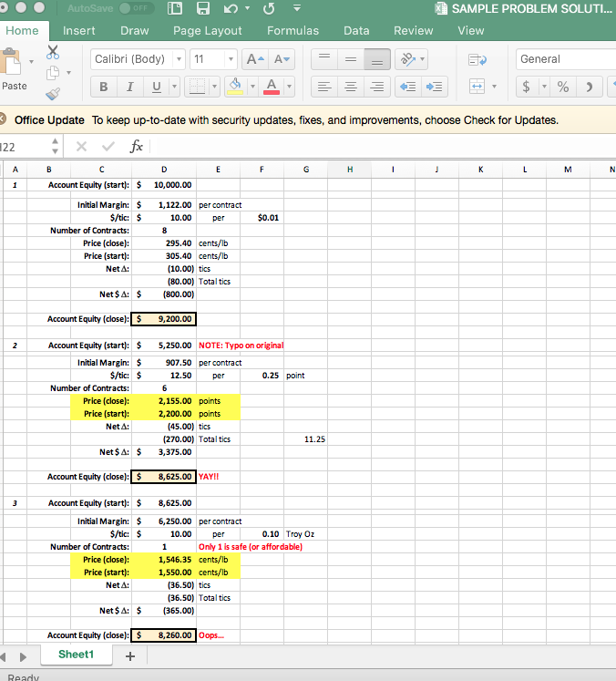The height and width of the screenshot is (681, 616).
Task: Apply accounting dollar format
Action: [526, 87]
